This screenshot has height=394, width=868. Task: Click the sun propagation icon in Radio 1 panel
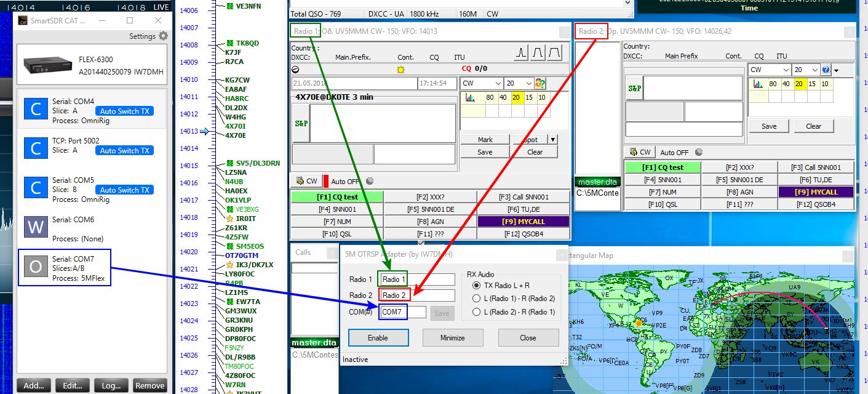coord(401,70)
